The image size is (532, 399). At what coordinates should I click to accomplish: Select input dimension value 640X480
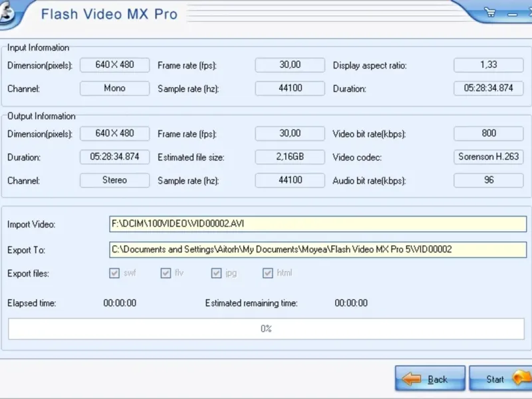pos(114,65)
